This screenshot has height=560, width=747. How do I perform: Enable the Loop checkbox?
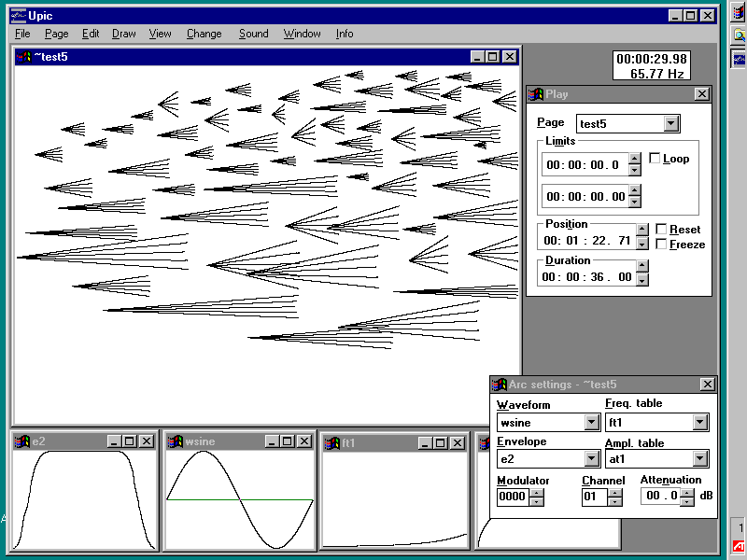coord(655,158)
